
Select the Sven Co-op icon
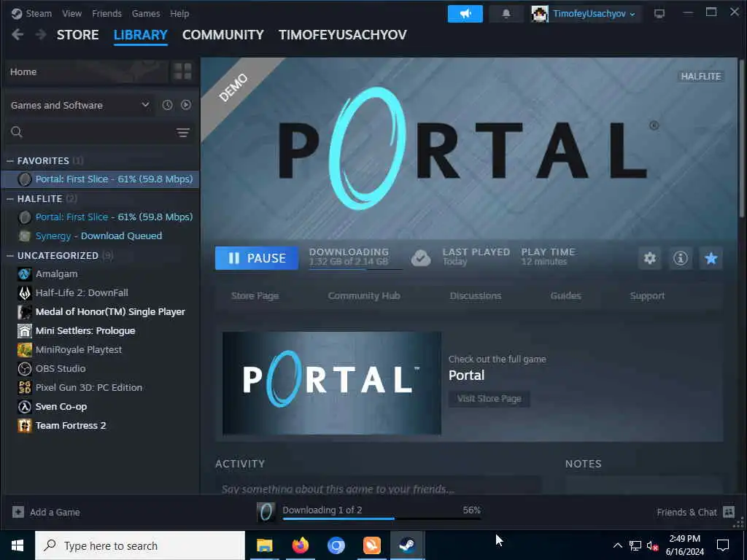25,406
